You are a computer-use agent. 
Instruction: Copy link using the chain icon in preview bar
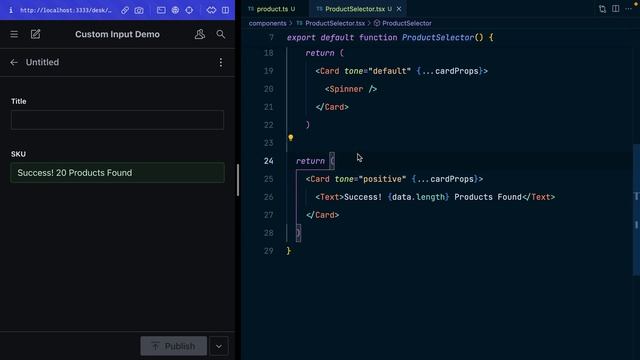click(125, 10)
